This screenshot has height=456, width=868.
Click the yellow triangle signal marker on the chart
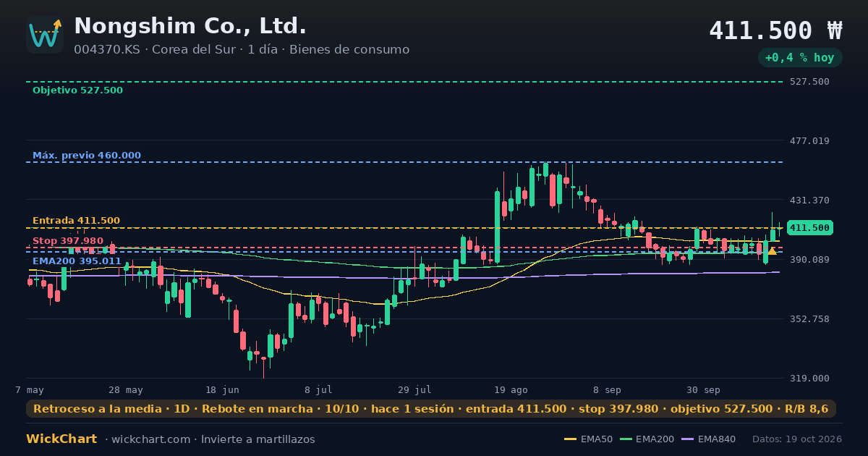click(x=772, y=251)
